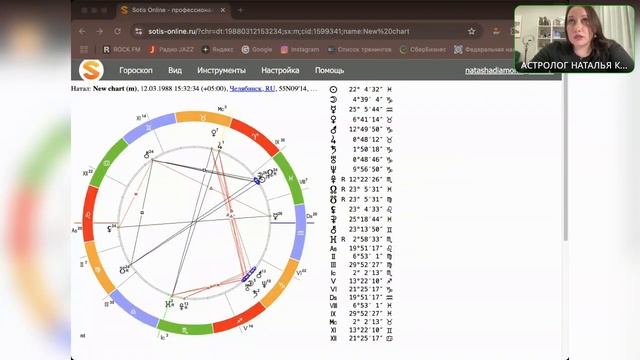Image resolution: width=640 pixels, height=360 pixels.
Task: Click the Sotis orange S logo
Action: pyautogui.click(x=91, y=70)
